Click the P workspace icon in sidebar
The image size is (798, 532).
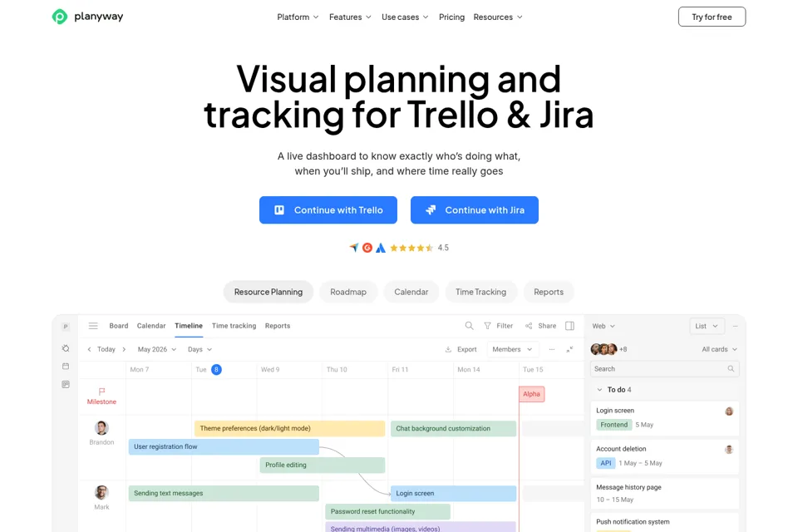click(x=66, y=327)
